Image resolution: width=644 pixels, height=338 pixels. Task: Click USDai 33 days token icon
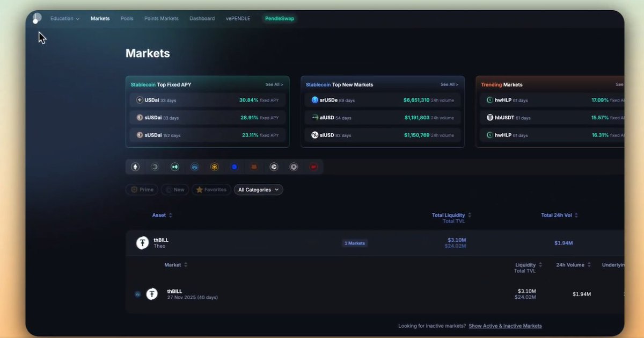(x=140, y=100)
